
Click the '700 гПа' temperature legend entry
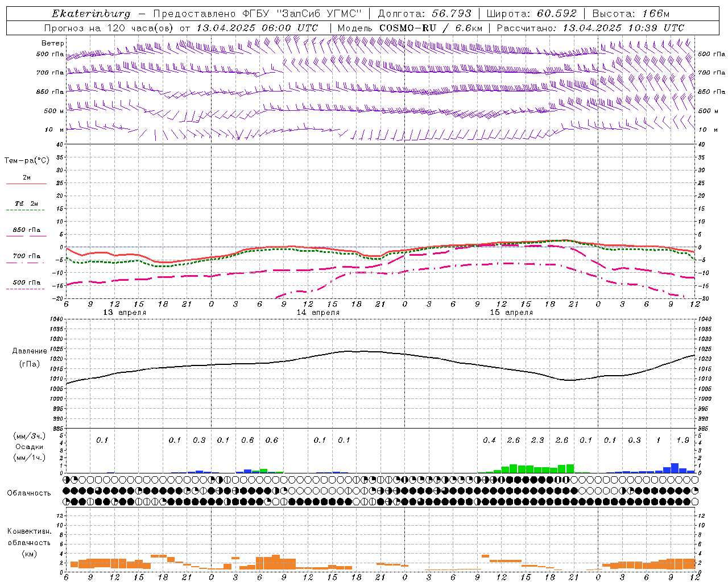(27, 256)
